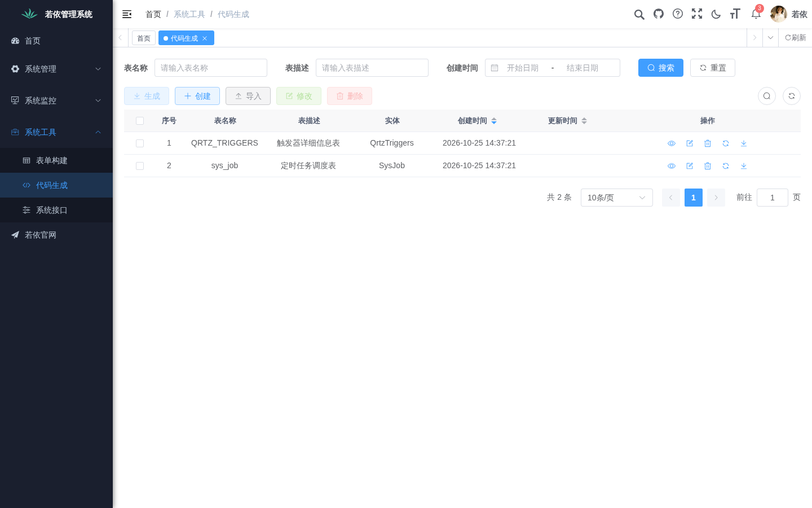The height and width of the screenshot is (508, 812).
Task: Switch to the 首页 tab
Action: [x=144, y=38]
